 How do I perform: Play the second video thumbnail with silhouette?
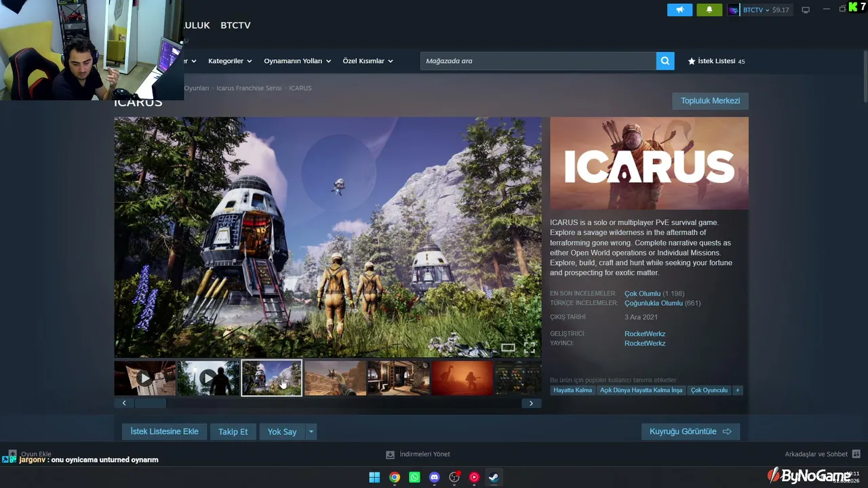208,378
